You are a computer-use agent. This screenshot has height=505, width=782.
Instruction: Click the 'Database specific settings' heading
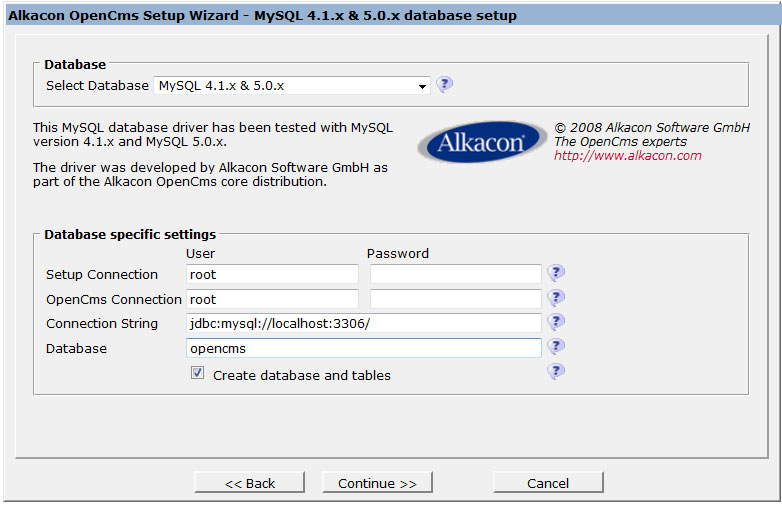130,234
